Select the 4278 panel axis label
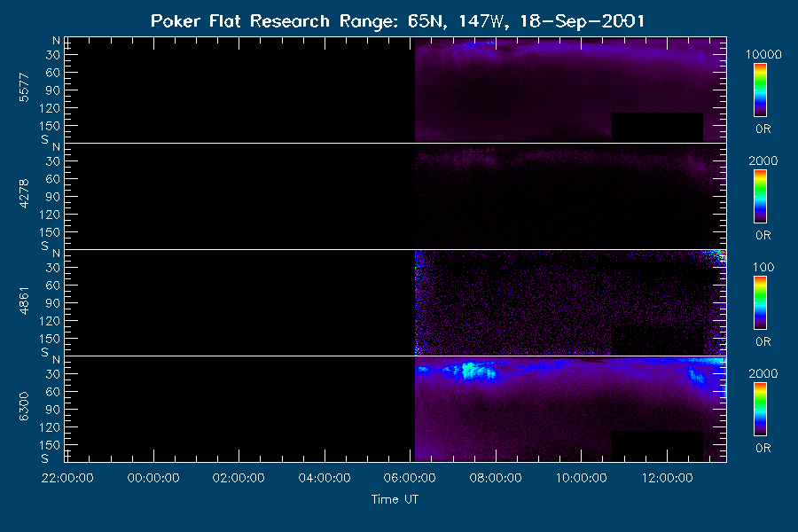798x532 pixels. 24,194
